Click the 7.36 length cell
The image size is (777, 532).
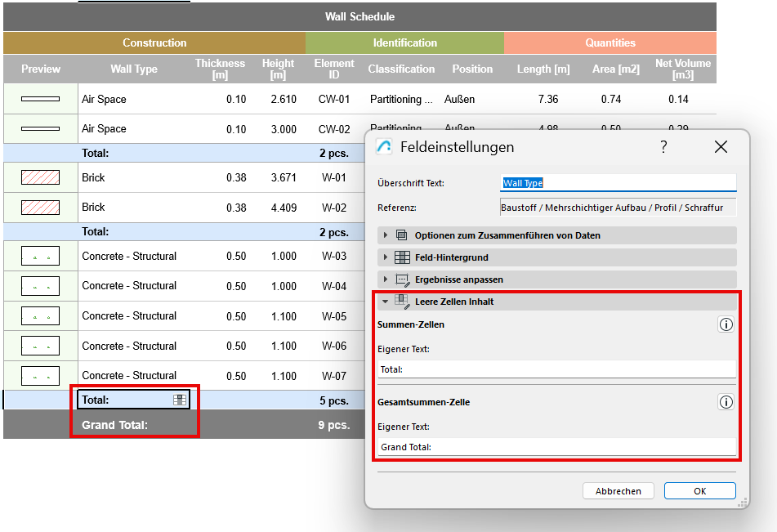click(x=548, y=99)
